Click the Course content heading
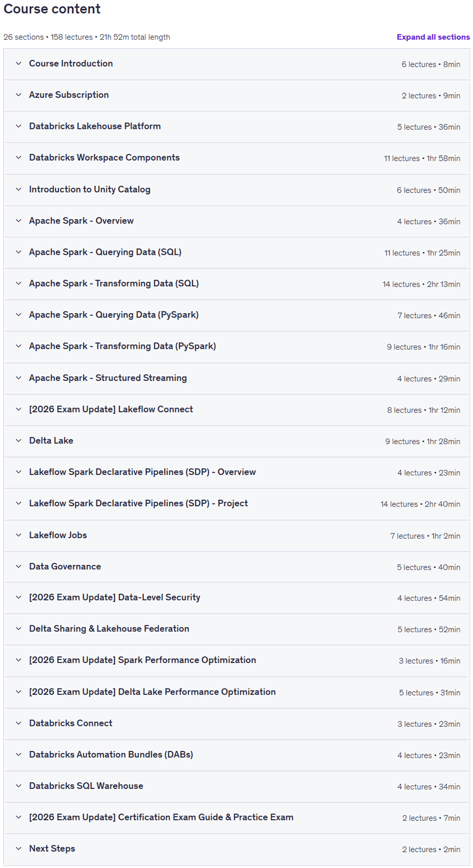This screenshot has width=473, height=868. point(52,9)
